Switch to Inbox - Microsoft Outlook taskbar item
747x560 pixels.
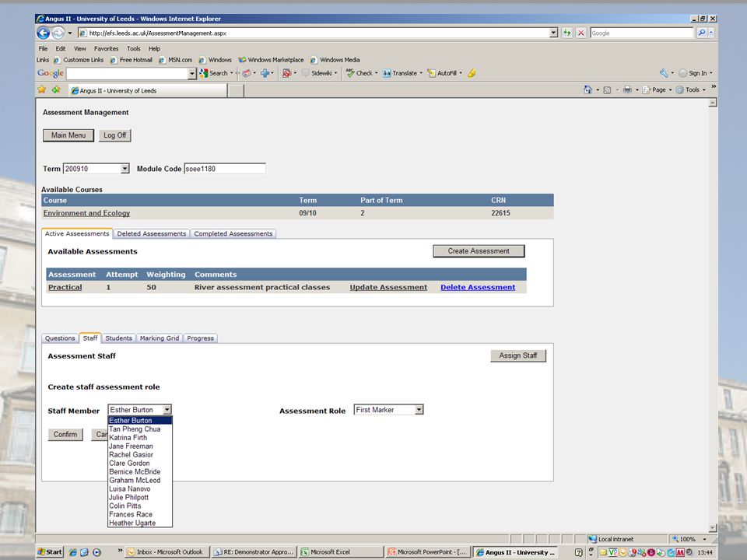167,552
